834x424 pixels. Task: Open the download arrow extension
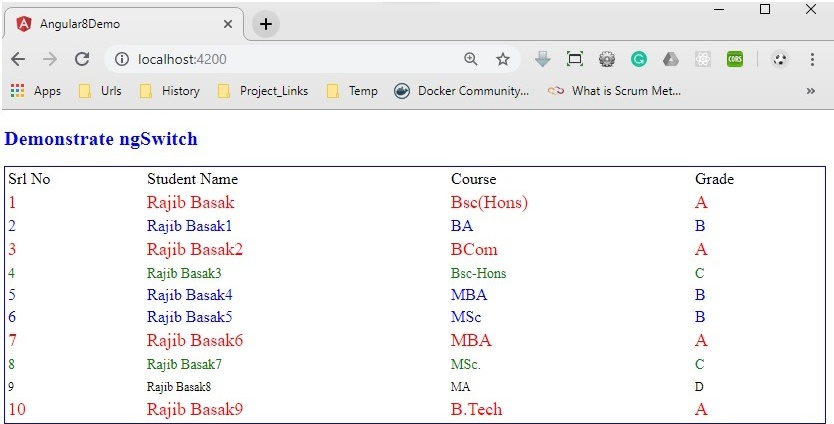tap(543, 59)
